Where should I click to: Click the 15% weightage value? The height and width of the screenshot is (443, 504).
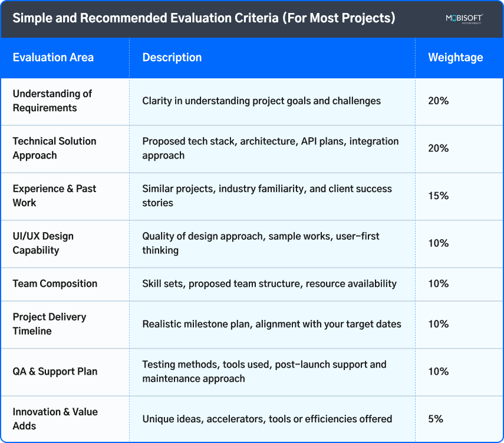coord(438,196)
